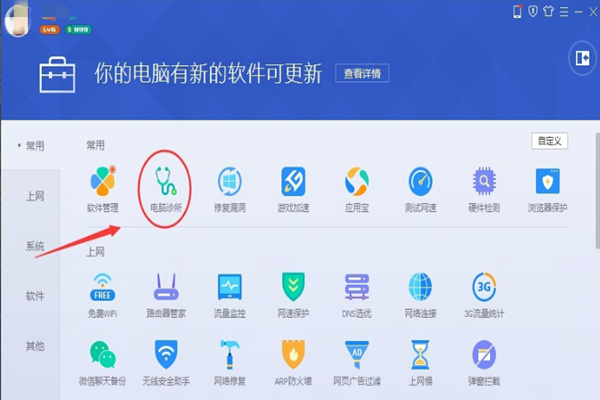This screenshot has width=600, height=400.
Task: Click the 查看详情 details button
Action: coord(362,73)
